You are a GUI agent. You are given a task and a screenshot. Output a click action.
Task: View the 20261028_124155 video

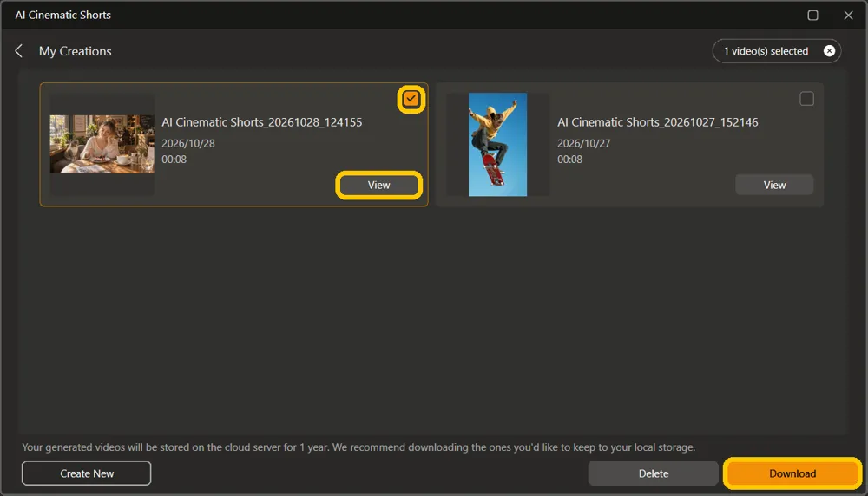tap(378, 185)
